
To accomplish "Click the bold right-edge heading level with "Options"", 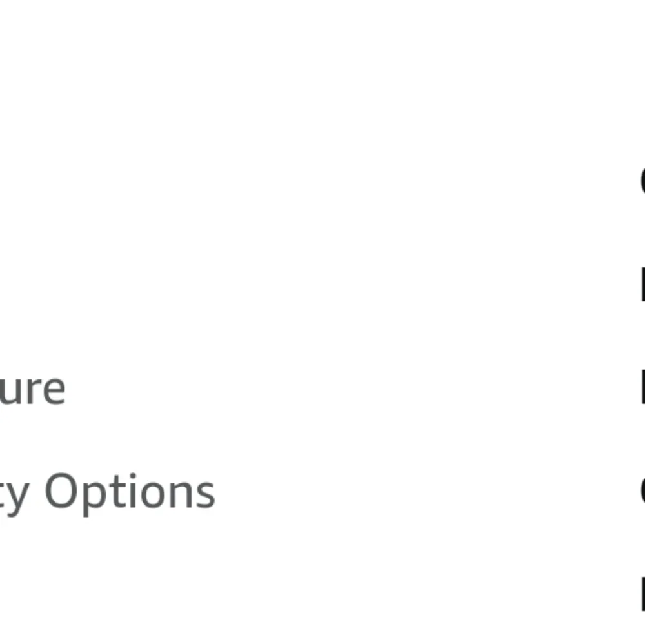I will [642, 490].
